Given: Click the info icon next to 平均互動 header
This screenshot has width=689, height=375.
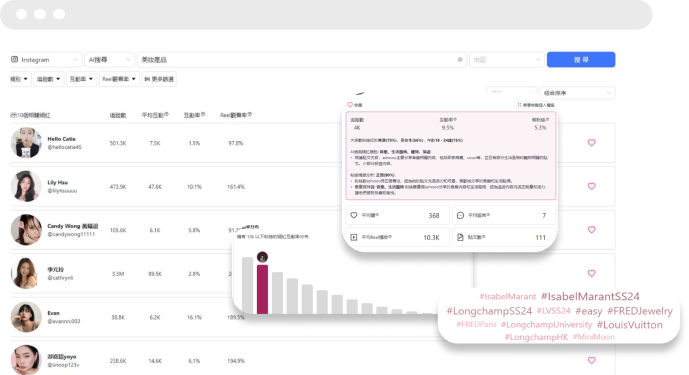Looking at the screenshot, I should click(166, 114).
